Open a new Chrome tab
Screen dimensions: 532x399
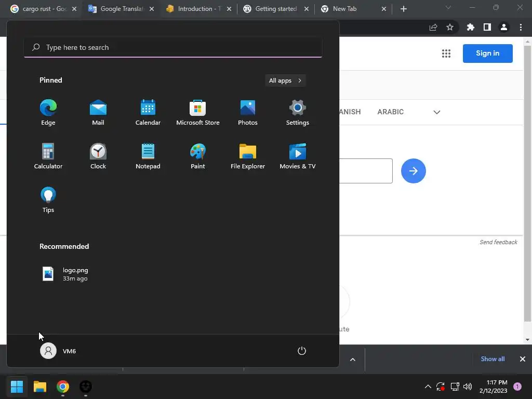point(403,9)
